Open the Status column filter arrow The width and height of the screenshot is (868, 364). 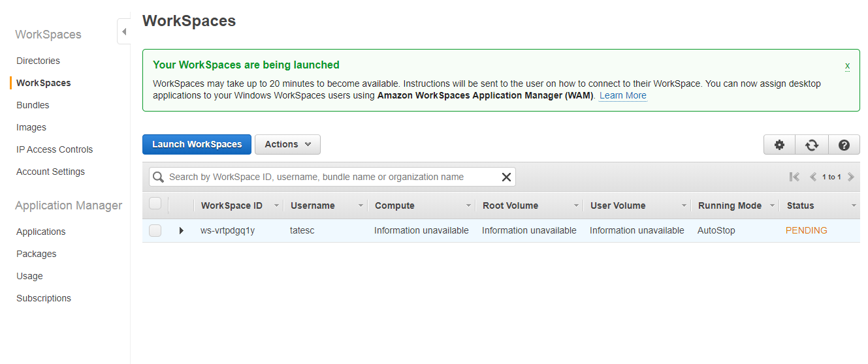coord(854,205)
